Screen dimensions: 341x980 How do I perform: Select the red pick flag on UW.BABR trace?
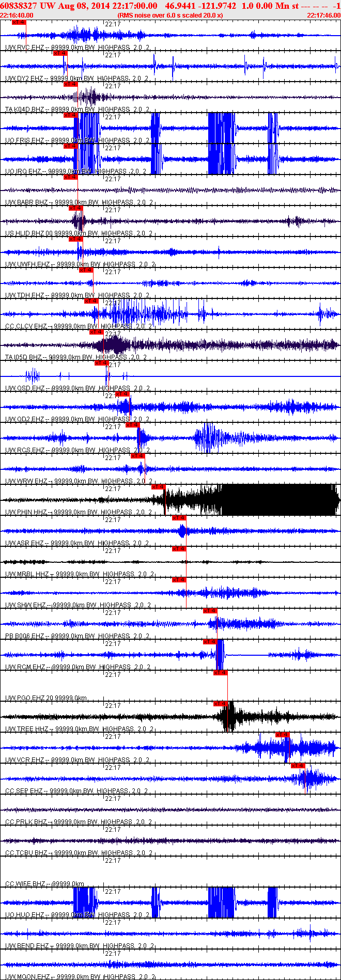point(70,177)
